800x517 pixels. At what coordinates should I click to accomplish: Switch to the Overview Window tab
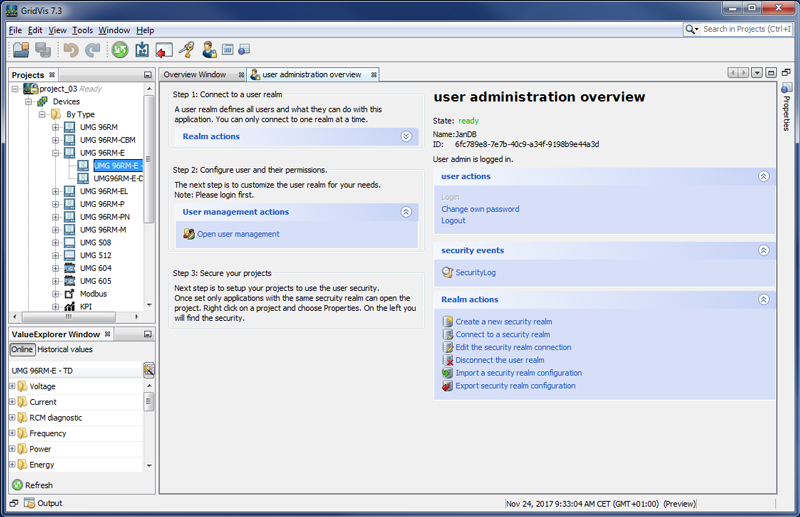coord(195,75)
